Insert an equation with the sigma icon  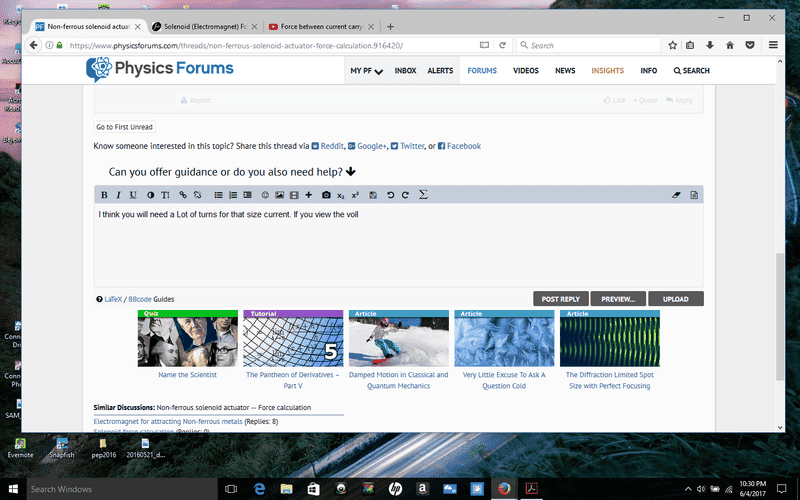pos(423,194)
